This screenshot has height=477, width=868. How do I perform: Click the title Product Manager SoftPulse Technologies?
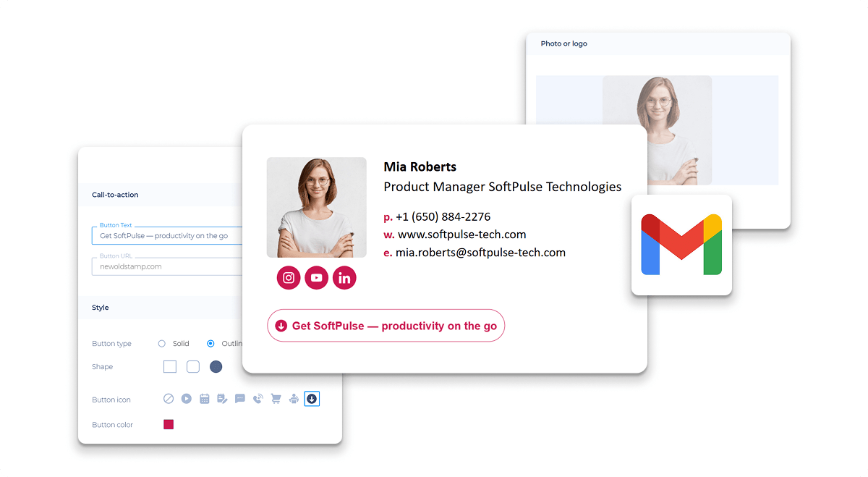pyautogui.click(x=503, y=187)
